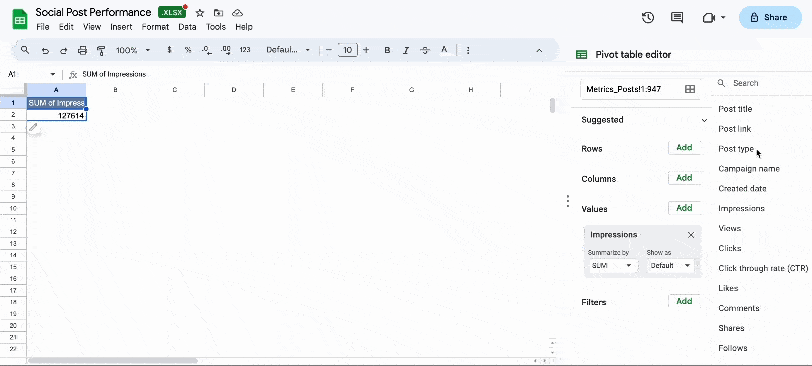This screenshot has height=366, width=812.
Task: Open the File menu
Action: (x=42, y=27)
